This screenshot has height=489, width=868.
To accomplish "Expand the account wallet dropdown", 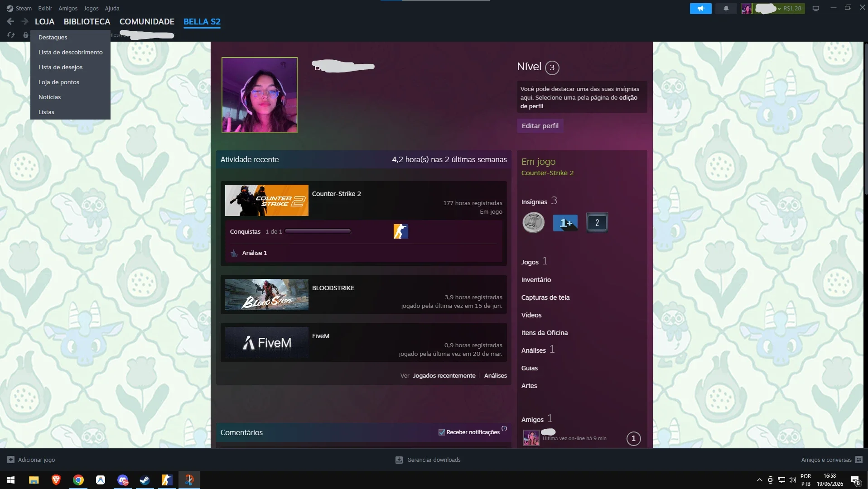I will [778, 9].
